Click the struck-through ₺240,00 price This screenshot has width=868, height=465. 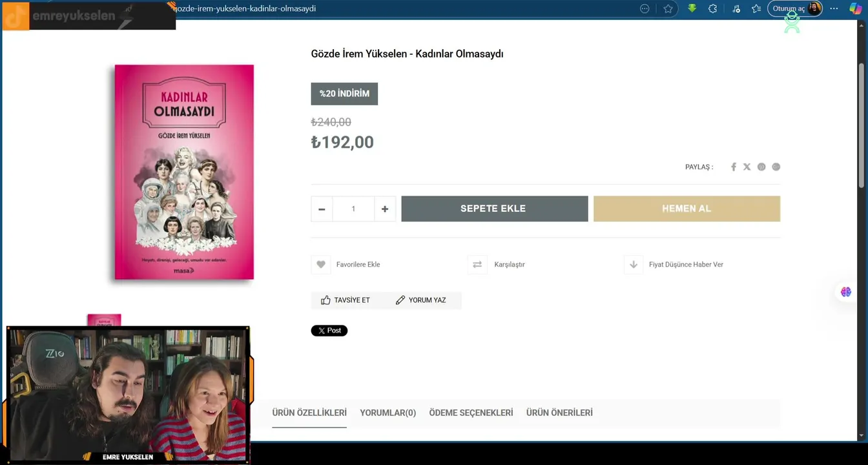pyautogui.click(x=331, y=122)
